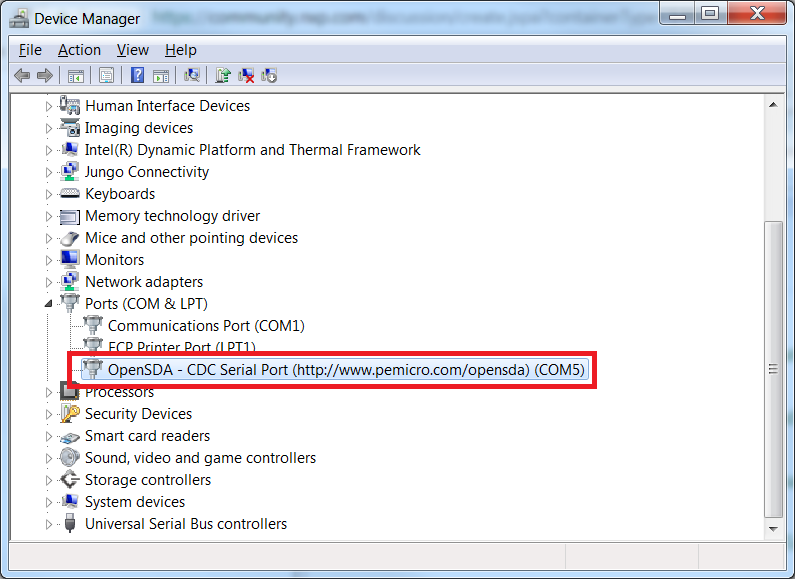795x579 pixels.
Task: Maximize the Device Manager window
Action: pyautogui.click(x=710, y=13)
